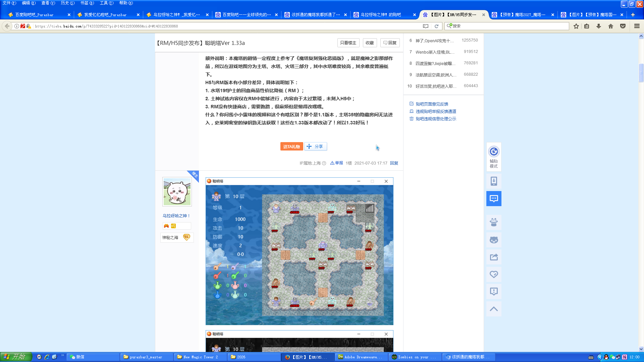Bookmark this page with the star icon
The width and height of the screenshot is (644, 362).
576,26
